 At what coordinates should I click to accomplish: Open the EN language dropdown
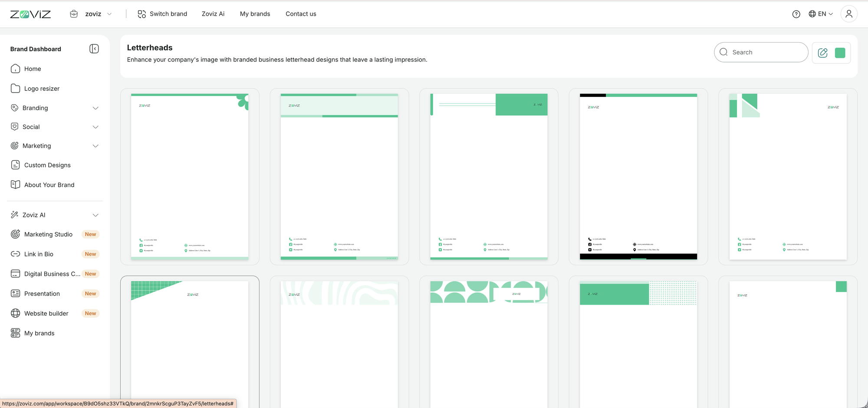coord(821,14)
